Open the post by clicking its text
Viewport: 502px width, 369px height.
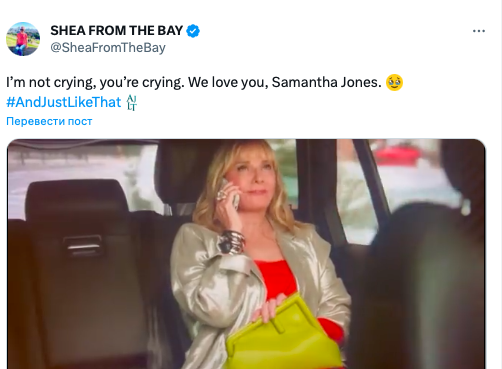(194, 82)
